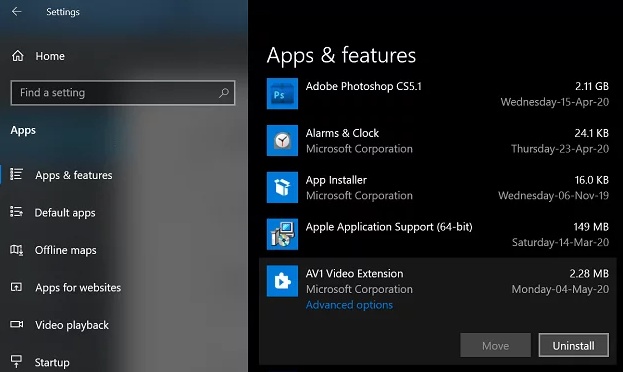
Task: Click the search magnifier icon
Action: pyautogui.click(x=224, y=93)
